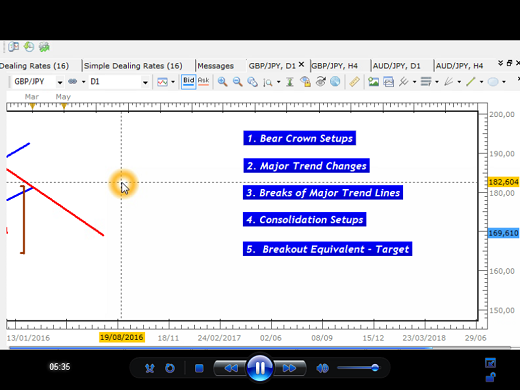Viewport: 520px width, 390px height.
Task: Click the ellipse shape drawing tool
Action: (493, 82)
